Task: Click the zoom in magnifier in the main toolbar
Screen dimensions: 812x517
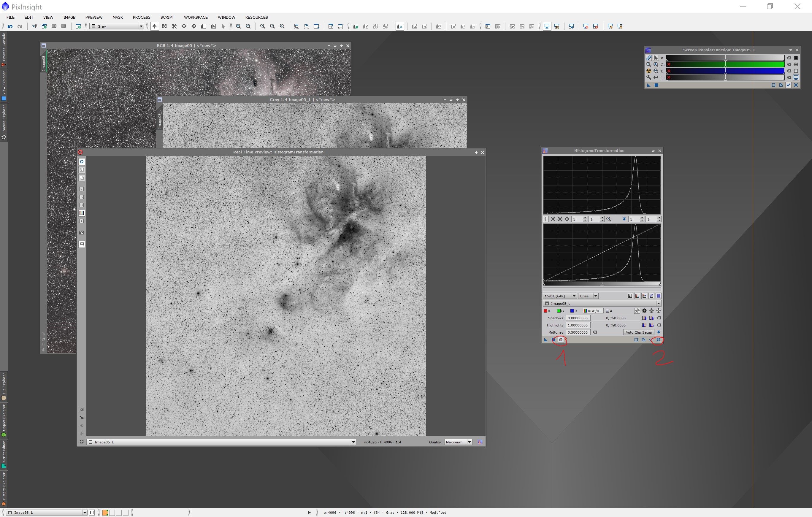Action: coord(238,26)
